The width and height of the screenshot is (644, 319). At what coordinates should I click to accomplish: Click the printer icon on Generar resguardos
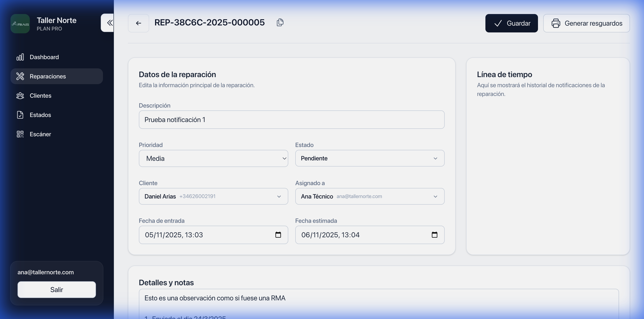point(556,23)
